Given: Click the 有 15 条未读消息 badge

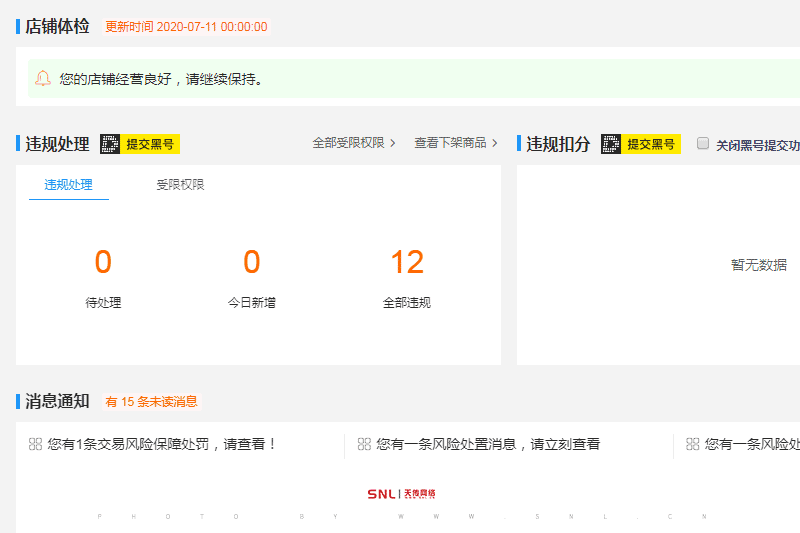Looking at the screenshot, I should tap(151, 402).
